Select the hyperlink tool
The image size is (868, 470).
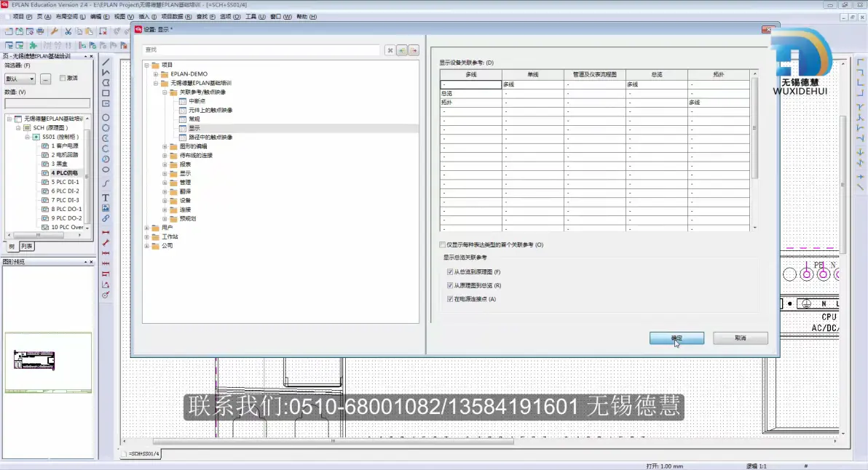(x=106, y=218)
